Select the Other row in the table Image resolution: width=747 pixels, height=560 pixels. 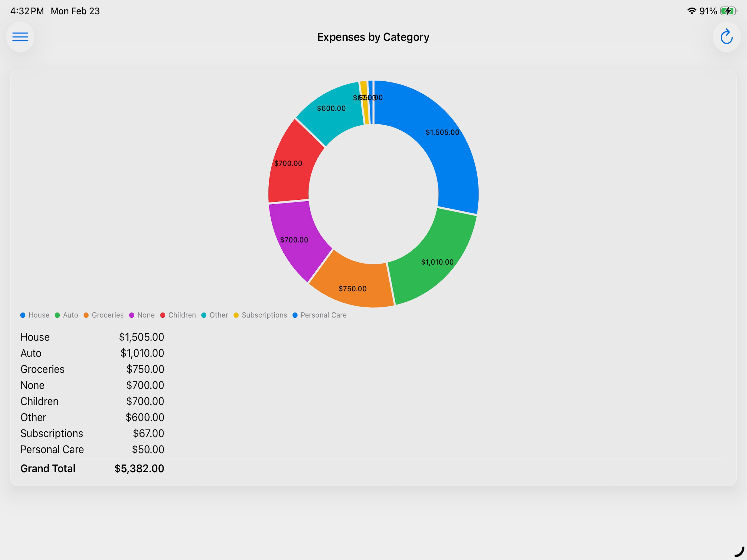(92, 417)
